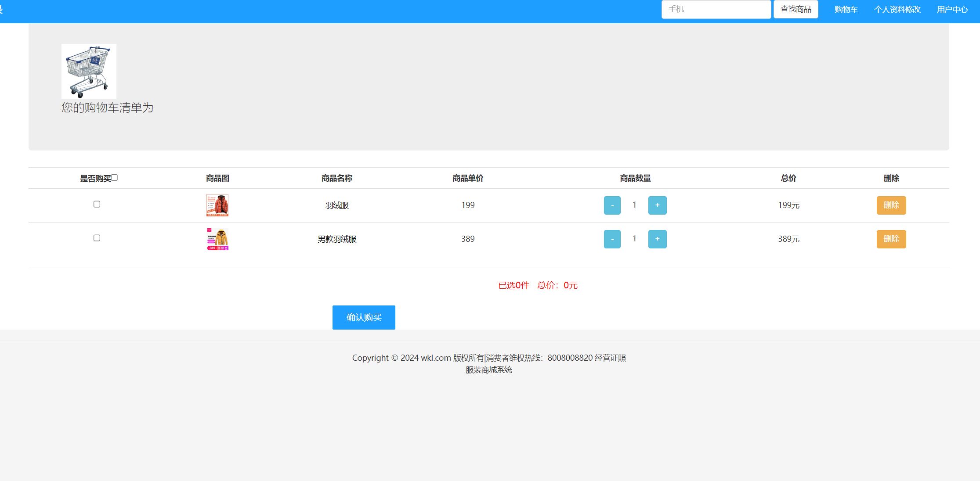Screen dimensions: 980x481
Task: Click 确认购买 to confirm purchase
Action: [x=364, y=317]
